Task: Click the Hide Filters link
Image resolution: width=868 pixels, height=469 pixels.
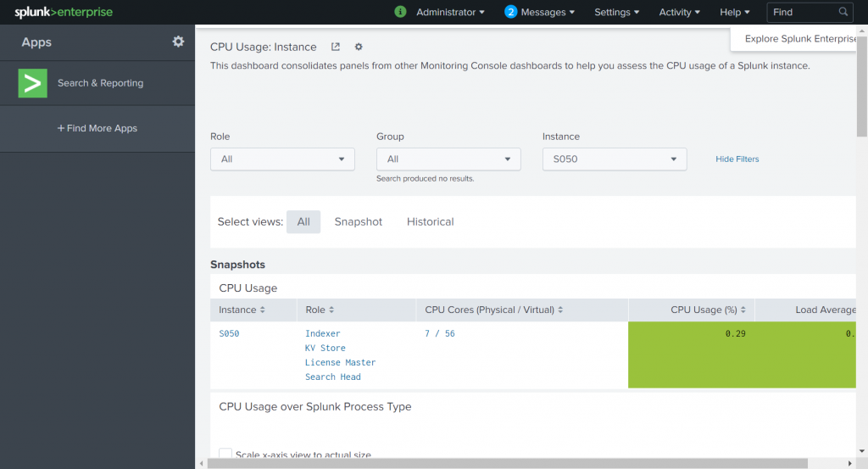Action: 737,159
